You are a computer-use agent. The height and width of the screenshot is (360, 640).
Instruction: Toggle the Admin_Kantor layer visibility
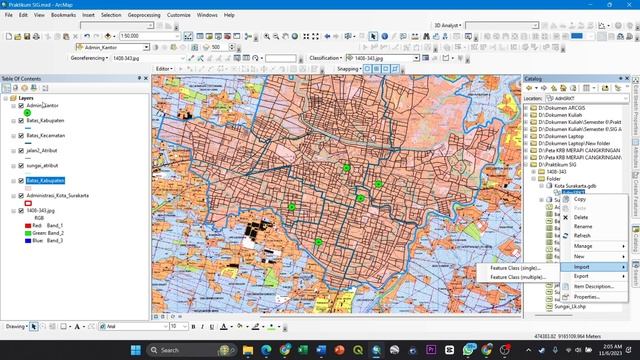[21, 106]
